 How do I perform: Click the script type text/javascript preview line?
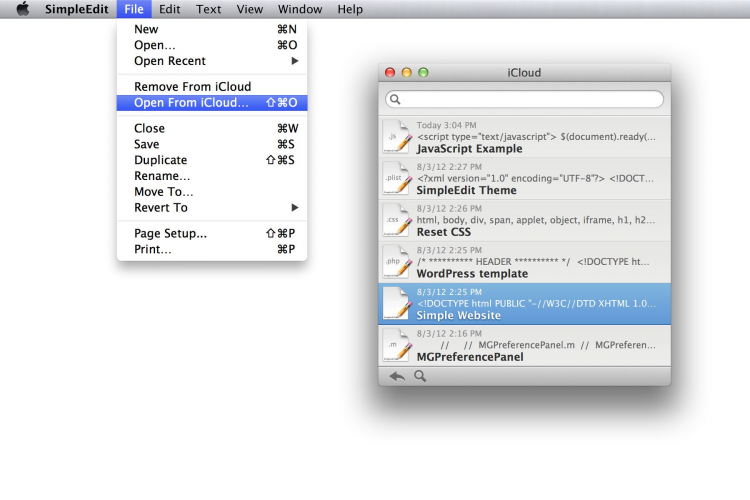point(536,137)
